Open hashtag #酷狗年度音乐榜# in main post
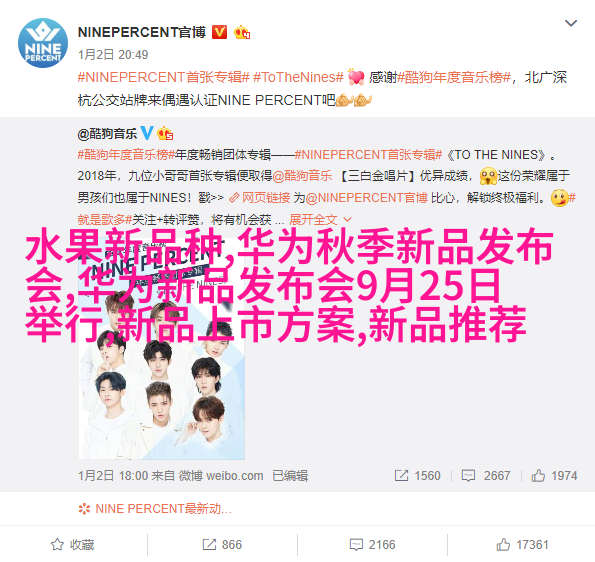 [x=454, y=77]
